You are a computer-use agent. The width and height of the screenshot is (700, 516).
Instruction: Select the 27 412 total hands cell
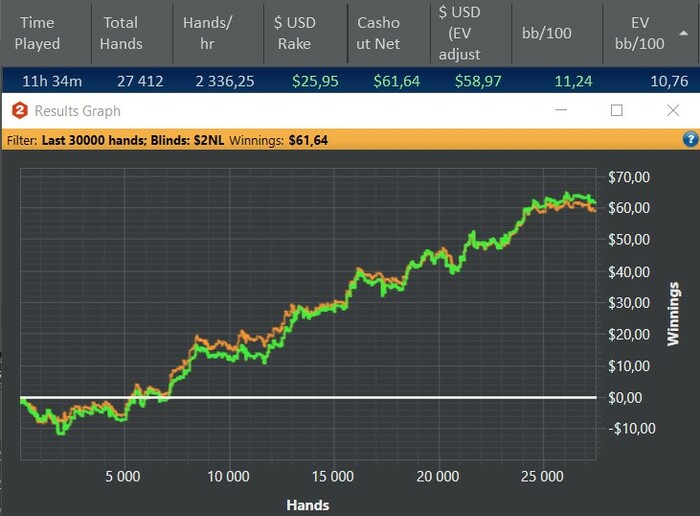(140, 81)
